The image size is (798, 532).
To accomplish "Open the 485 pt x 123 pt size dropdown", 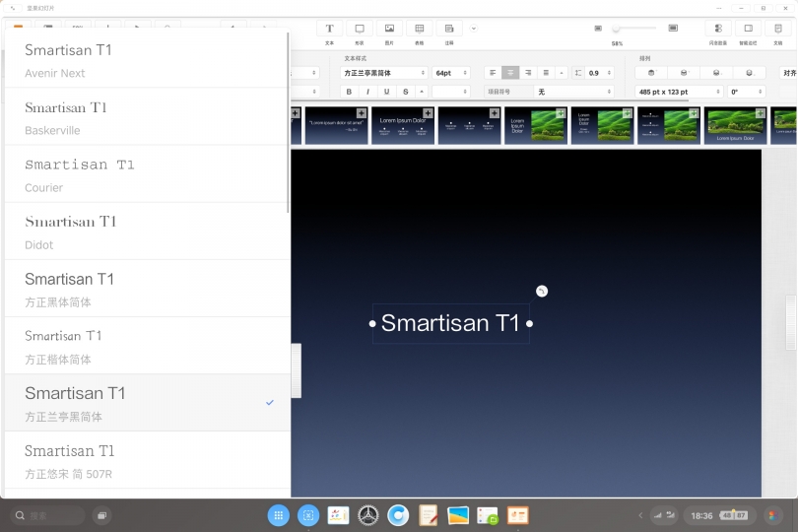I will tap(680, 92).
